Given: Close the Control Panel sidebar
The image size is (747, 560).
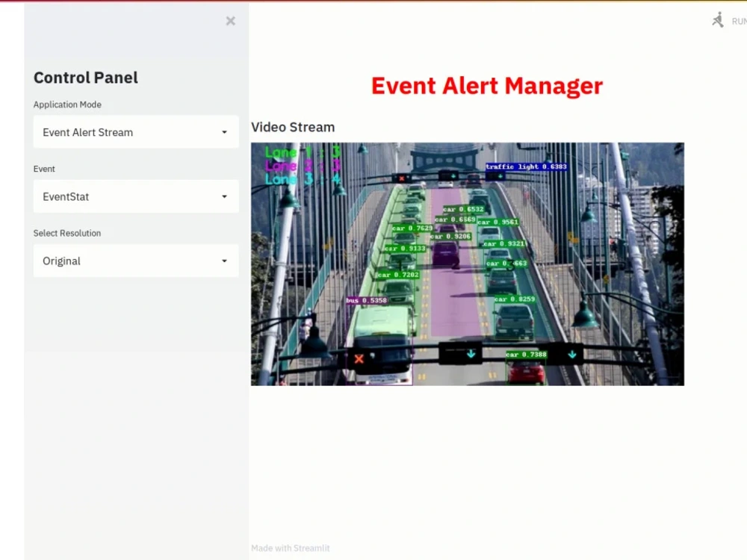Looking at the screenshot, I should pos(231,21).
